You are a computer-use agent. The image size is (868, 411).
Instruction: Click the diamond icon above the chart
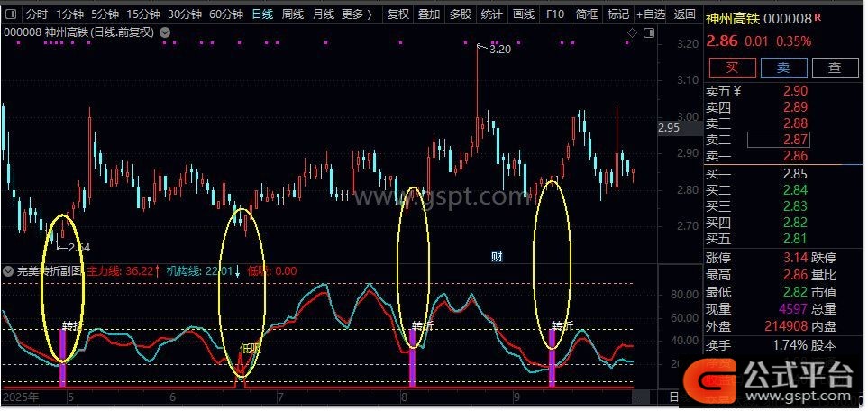tap(632, 32)
